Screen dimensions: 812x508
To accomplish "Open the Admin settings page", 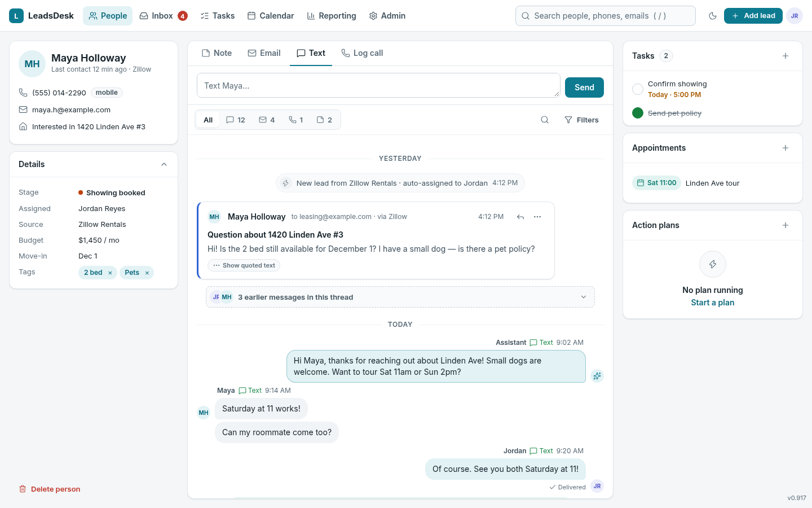I will [387, 16].
